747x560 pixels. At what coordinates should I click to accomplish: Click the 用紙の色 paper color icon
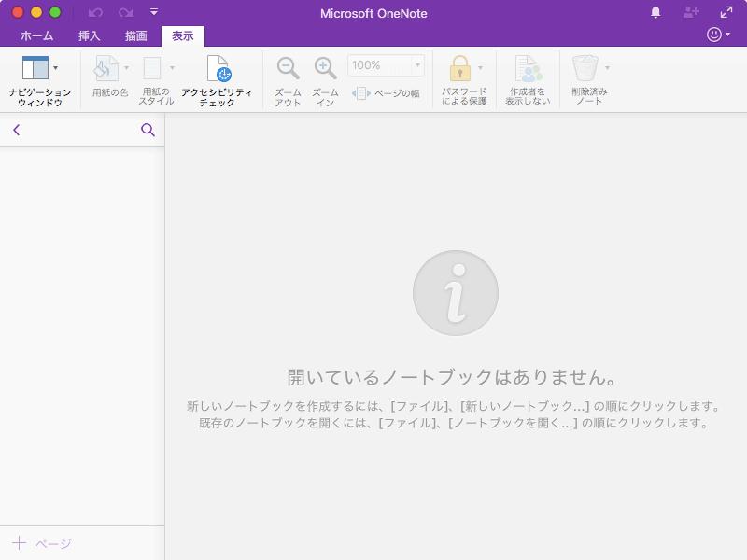pos(106,68)
